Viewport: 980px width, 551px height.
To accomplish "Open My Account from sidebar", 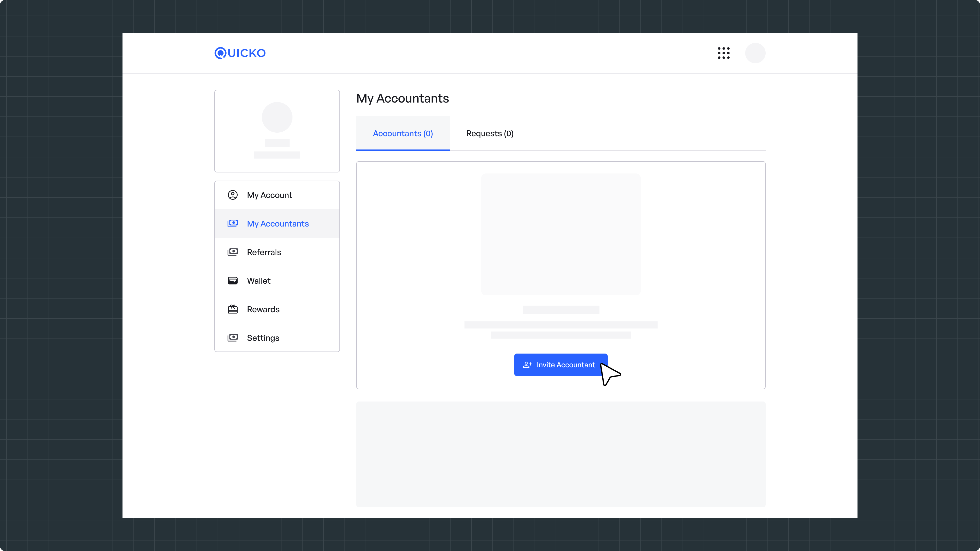I will (277, 195).
